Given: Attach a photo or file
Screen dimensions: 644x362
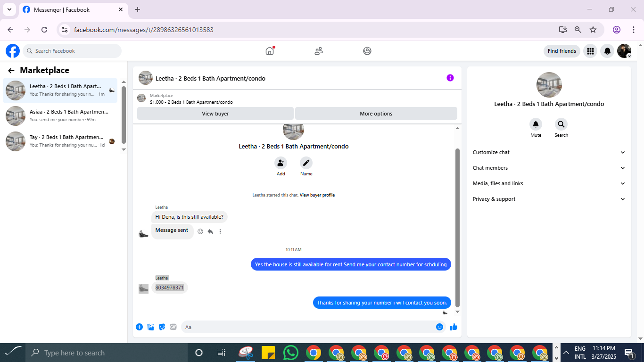Looking at the screenshot, I should tap(151, 327).
